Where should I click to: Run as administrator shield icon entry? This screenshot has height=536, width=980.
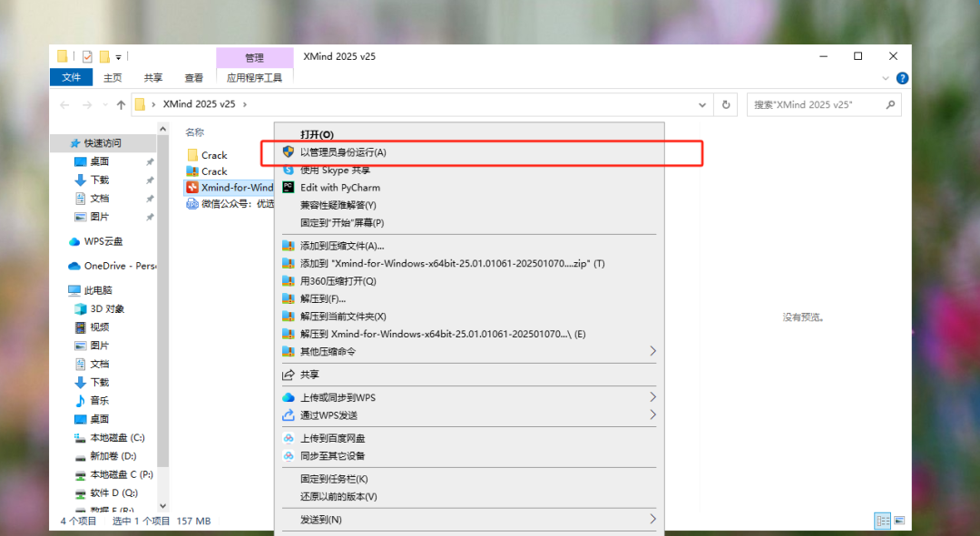(x=469, y=151)
